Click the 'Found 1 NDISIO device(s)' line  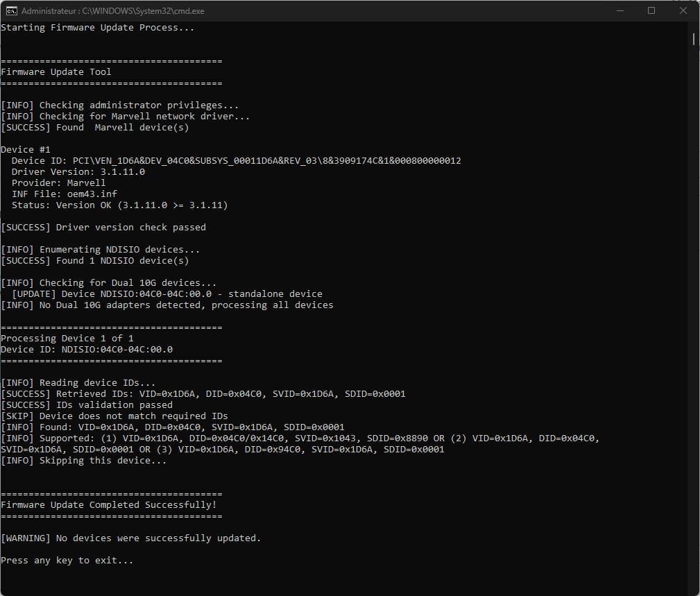point(94,260)
